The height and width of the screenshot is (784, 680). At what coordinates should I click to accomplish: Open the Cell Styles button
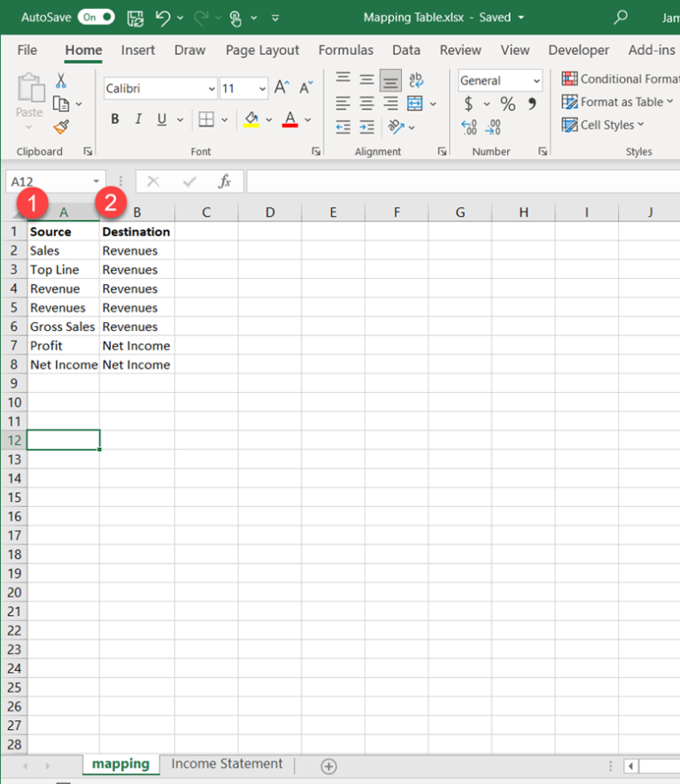point(604,125)
